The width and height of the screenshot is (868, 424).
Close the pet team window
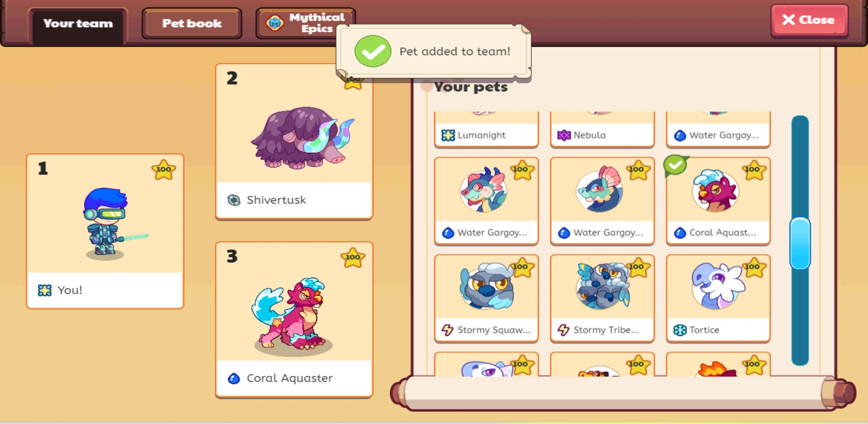coord(809,20)
